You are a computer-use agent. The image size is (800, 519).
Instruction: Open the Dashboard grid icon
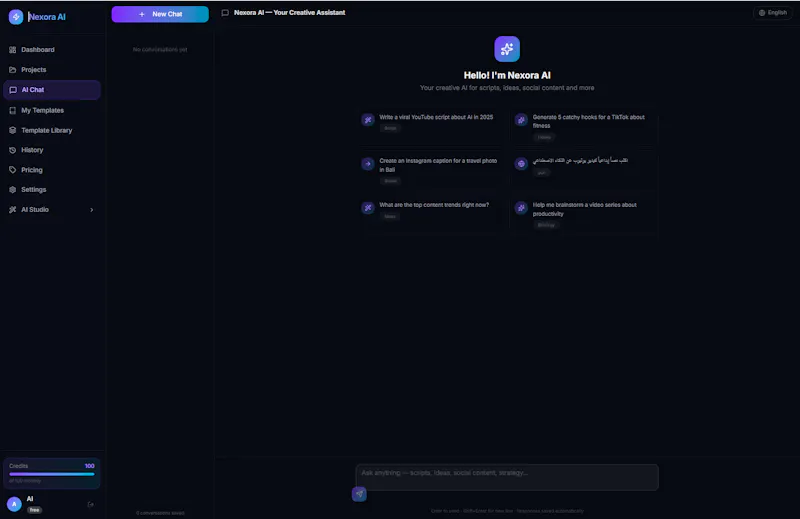(13, 50)
